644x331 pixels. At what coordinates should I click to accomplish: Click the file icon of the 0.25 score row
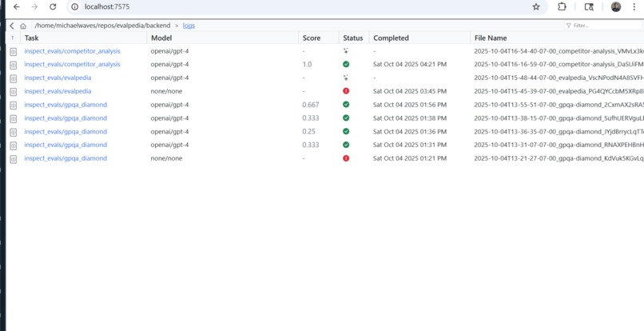13,132
